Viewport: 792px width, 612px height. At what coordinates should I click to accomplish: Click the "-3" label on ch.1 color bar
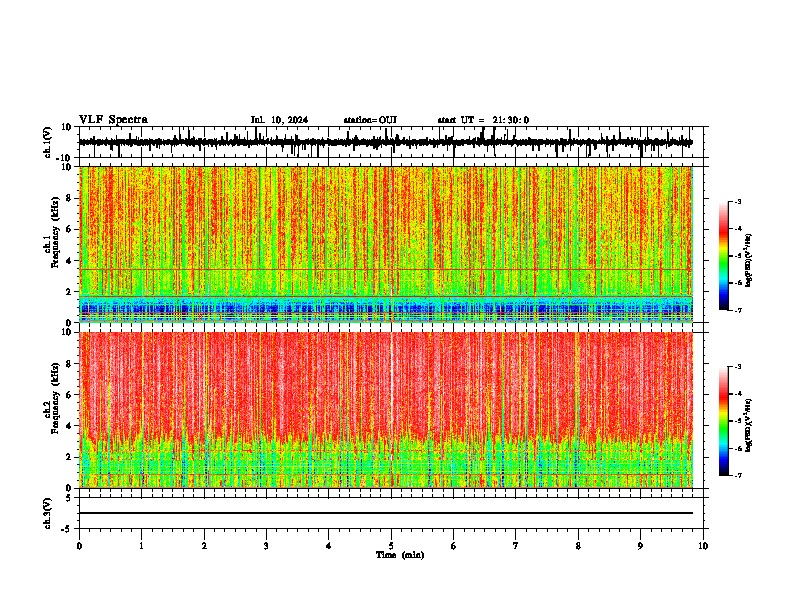(x=738, y=201)
